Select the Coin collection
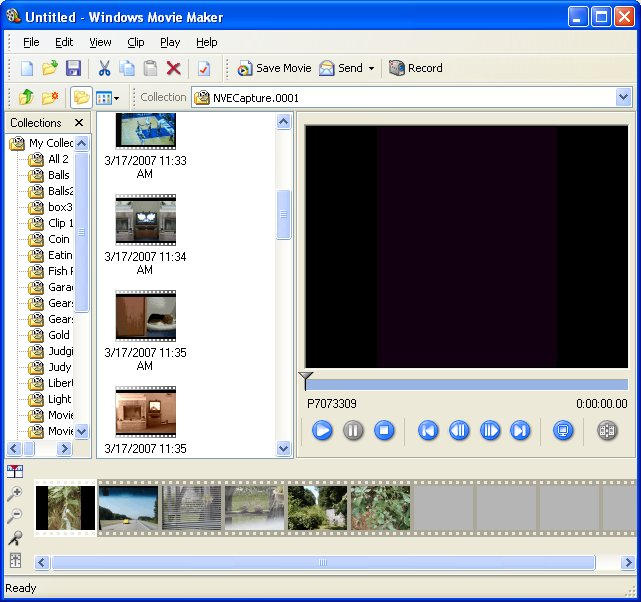 tap(49, 239)
